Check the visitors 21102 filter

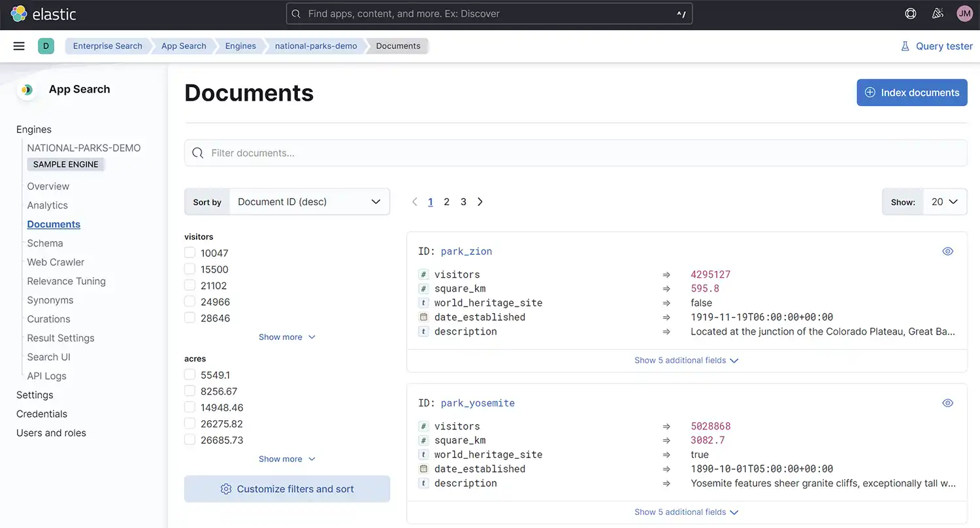[189, 286]
